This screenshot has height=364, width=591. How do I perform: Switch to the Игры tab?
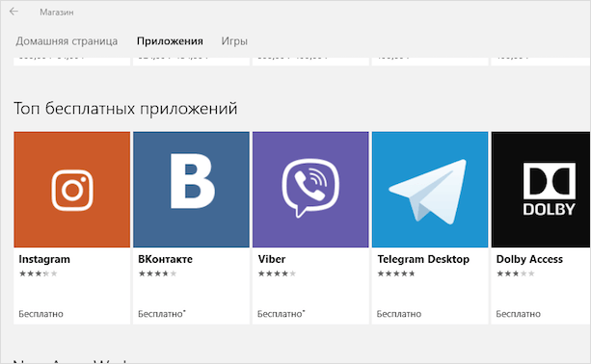(234, 41)
